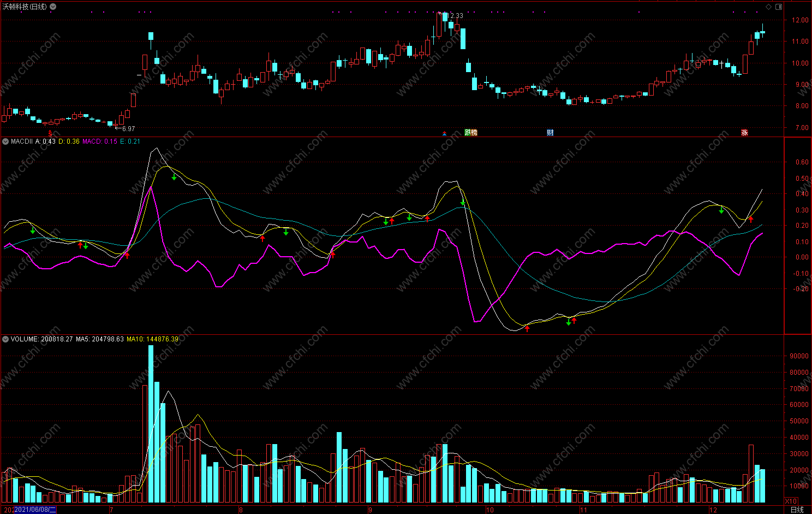Click the red-blue up-arrows marker beside 跌榜
Screen dimensions: 812x514
coord(444,133)
